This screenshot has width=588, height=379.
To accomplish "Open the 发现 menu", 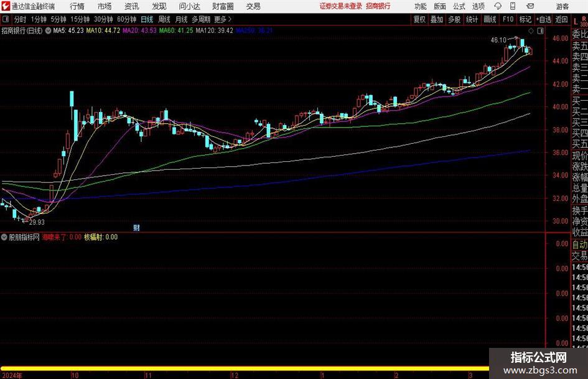I will point(159,6).
